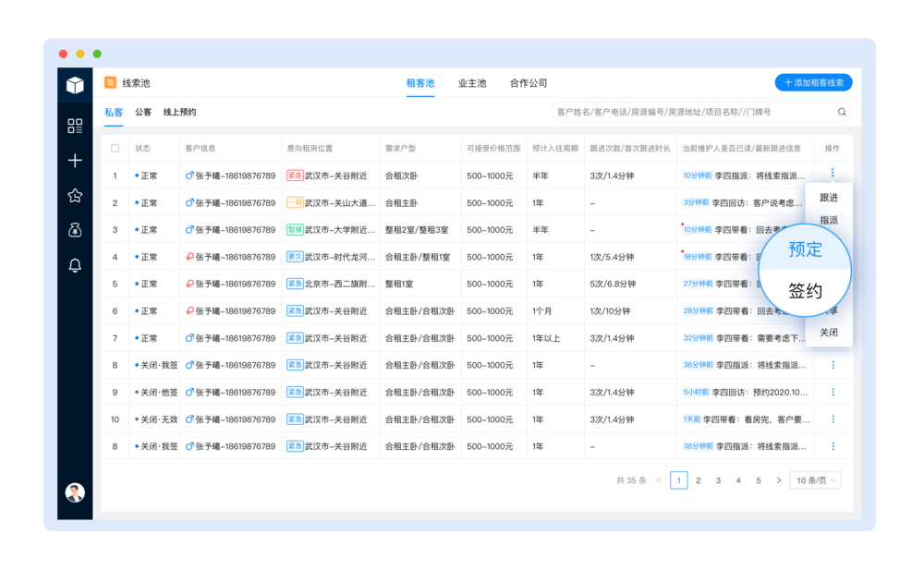Click the cube logo at top-left
Image resolution: width=924 pixels, height=582 pixels.
point(75,85)
